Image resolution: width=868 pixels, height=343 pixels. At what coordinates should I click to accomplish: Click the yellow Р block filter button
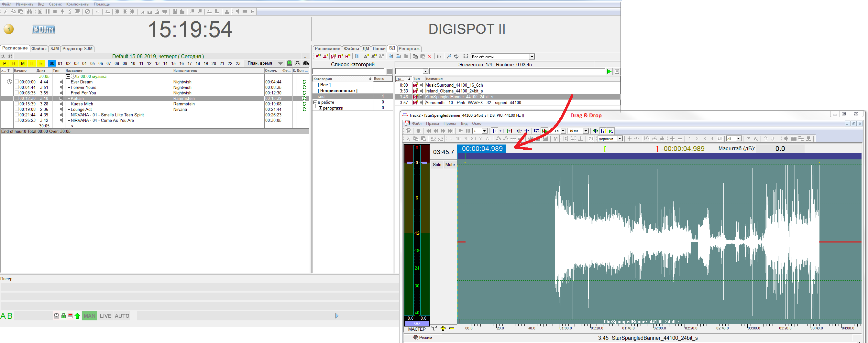5,63
